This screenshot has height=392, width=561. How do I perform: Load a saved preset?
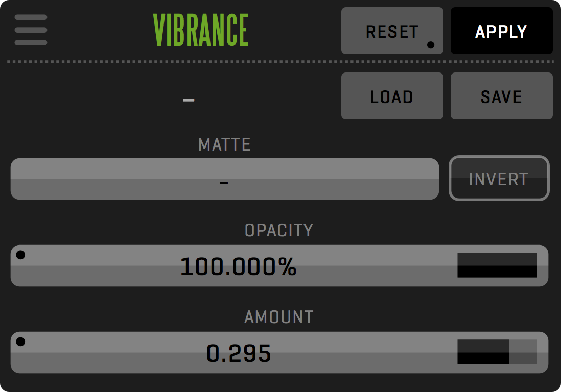click(x=392, y=96)
